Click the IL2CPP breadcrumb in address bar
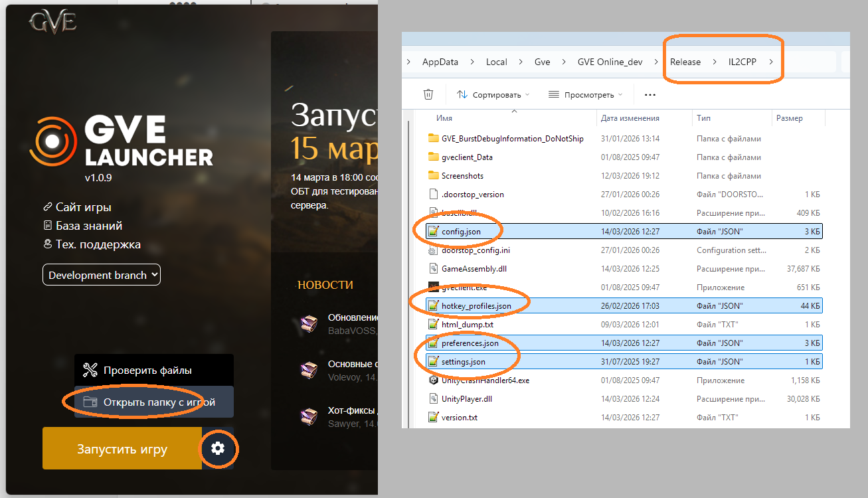Image resolution: width=868 pixels, height=498 pixels. tap(742, 62)
